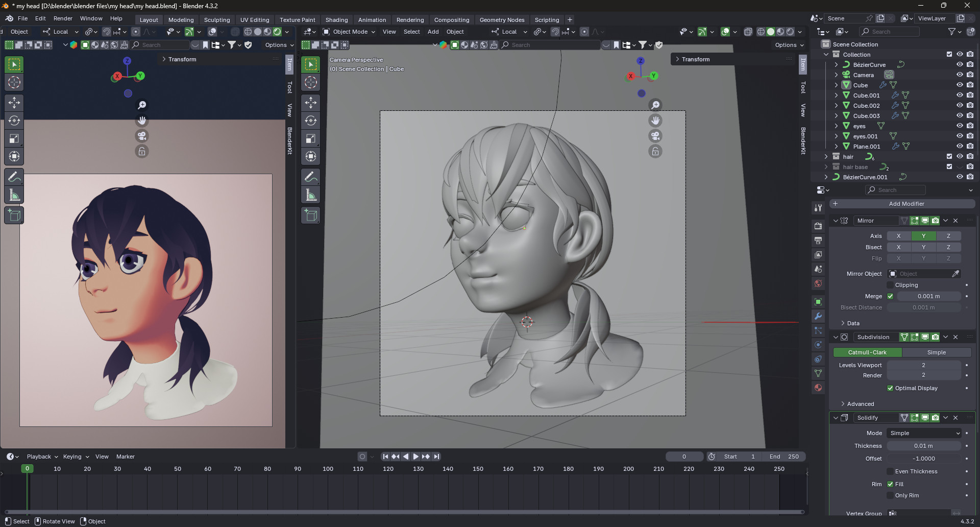Open the Render properties tab icon
Image resolution: width=980 pixels, height=527 pixels.
pos(818,226)
